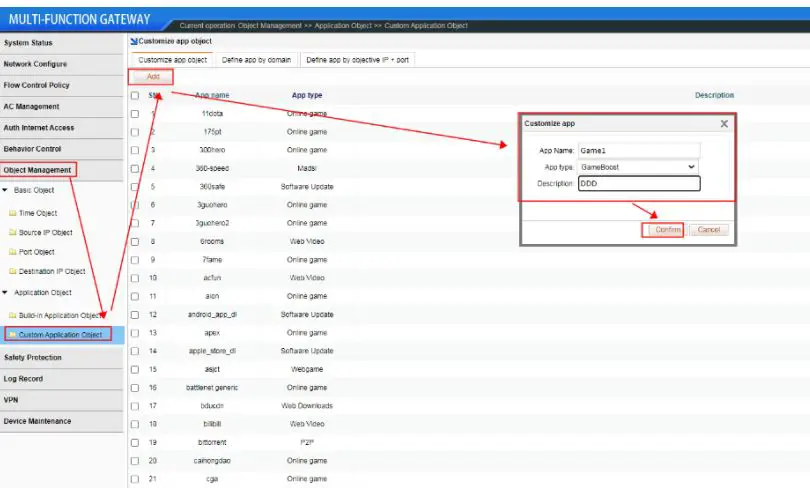Open the Object Management menu

tap(61, 170)
